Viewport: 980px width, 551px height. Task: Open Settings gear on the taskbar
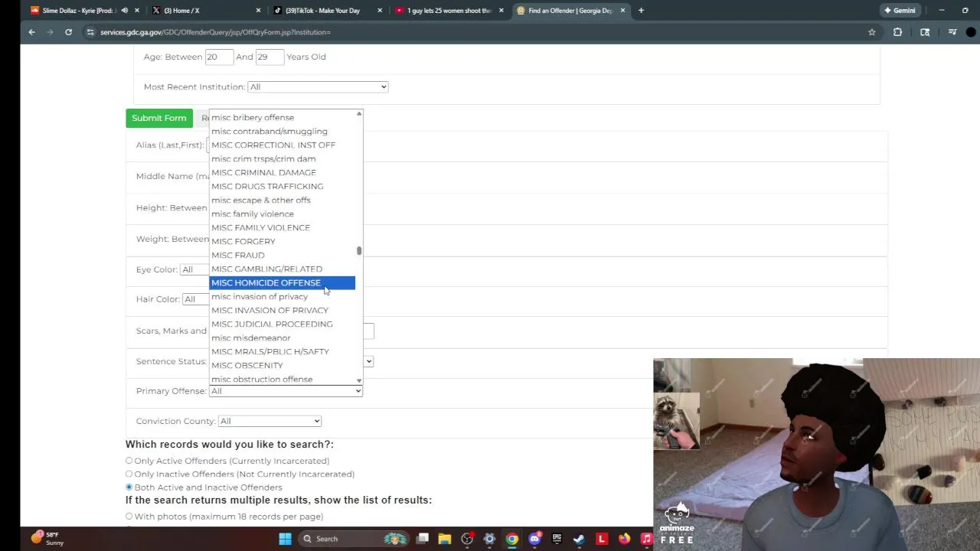489,539
